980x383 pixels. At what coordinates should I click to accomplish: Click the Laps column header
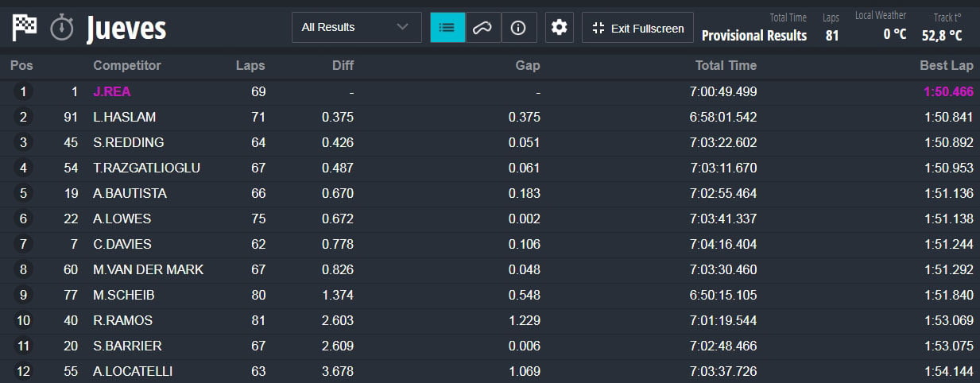(x=250, y=66)
